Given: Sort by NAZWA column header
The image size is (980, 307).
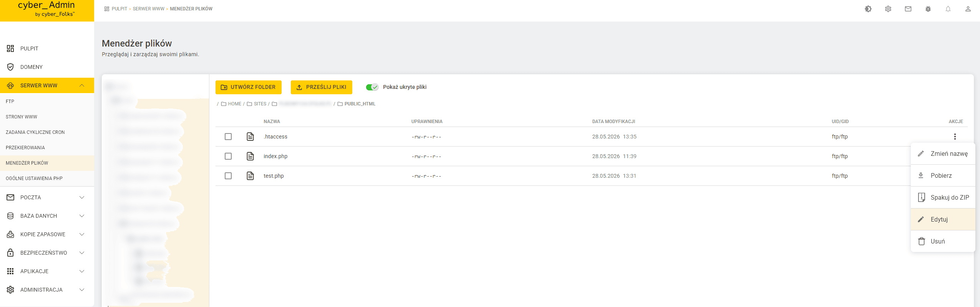Looking at the screenshot, I should coord(272,122).
